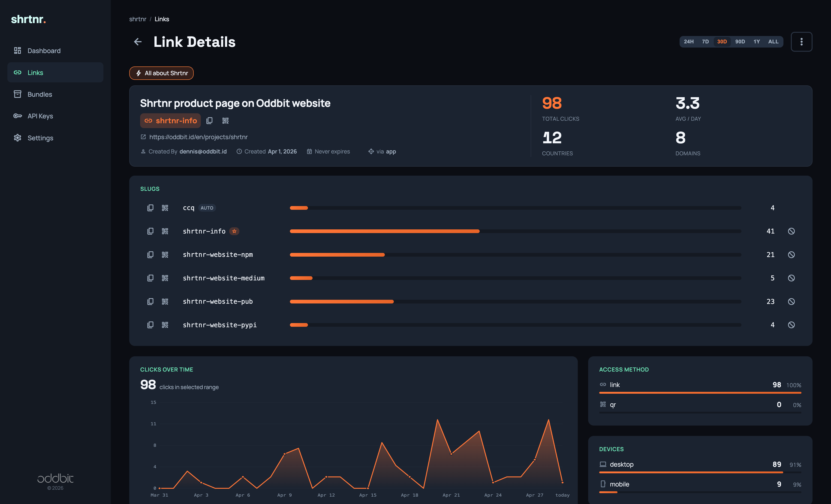Show QR code for shrtnr-website-medium
Viewport: 831px width, 504px height.
[x=165, y=278]
